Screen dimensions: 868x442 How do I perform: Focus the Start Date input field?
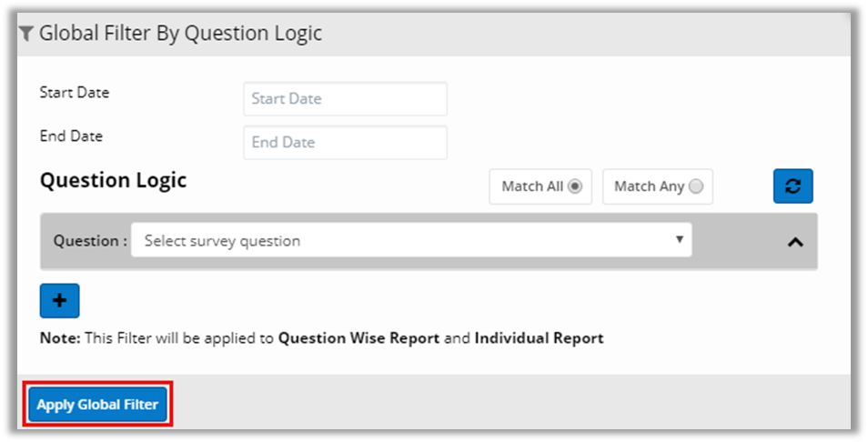click(x=345, y=99)
